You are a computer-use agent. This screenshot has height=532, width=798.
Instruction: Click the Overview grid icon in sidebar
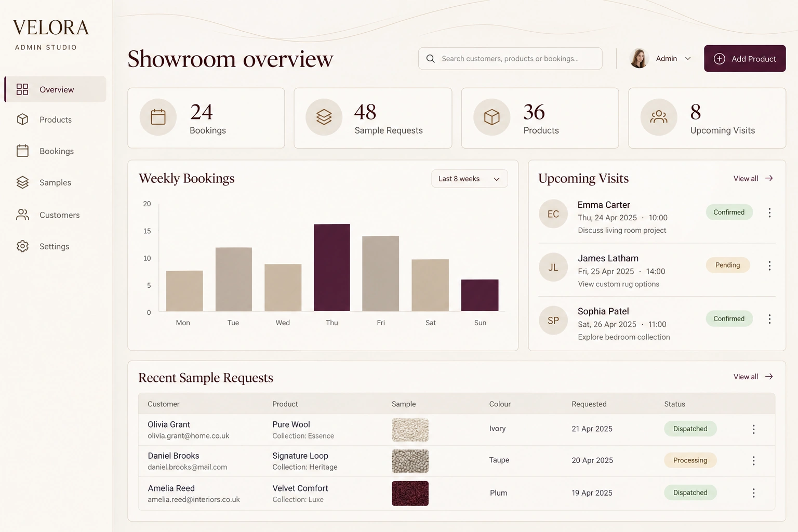tap(22, 89)
